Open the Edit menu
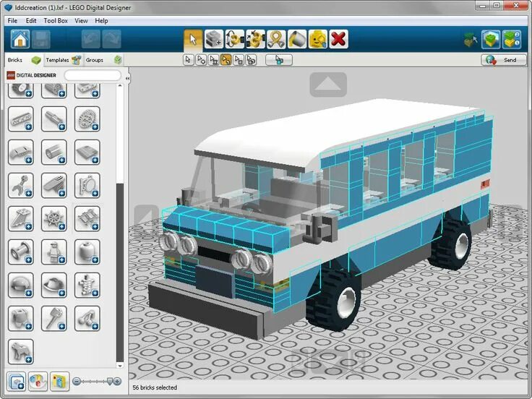 pyautogui.click(x=31, y=21)
